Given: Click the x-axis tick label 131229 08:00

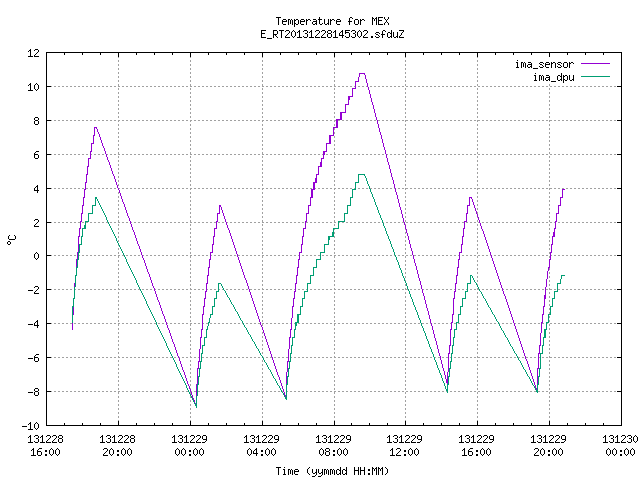Looking at the screenshot, I should click(333, 446).
